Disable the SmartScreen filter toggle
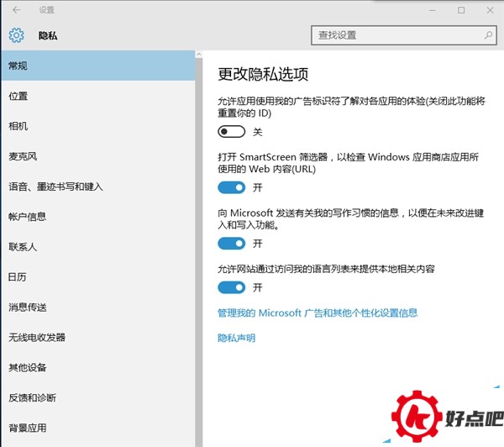This screenshot has height=447, width=504. [232, 187]
